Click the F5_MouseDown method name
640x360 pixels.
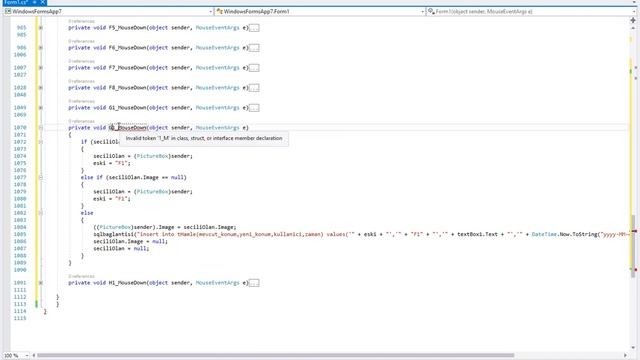[x=127, y=28]
